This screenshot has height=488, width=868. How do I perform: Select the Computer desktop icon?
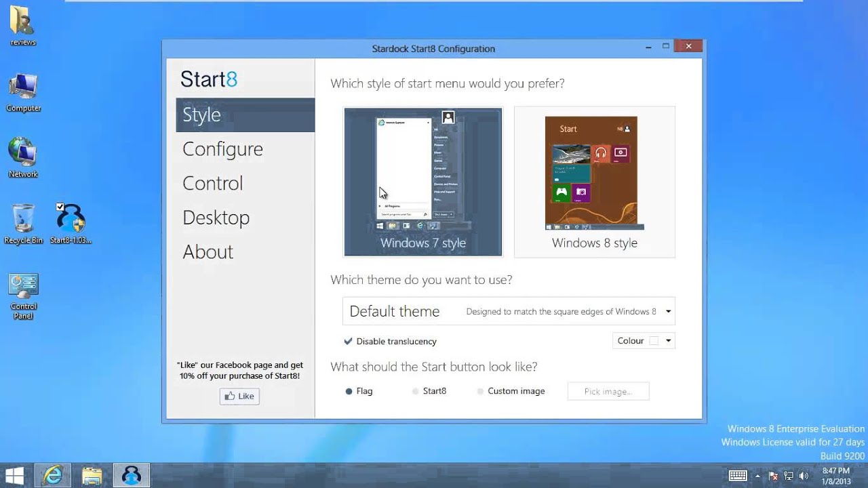[x=23, y=92]
